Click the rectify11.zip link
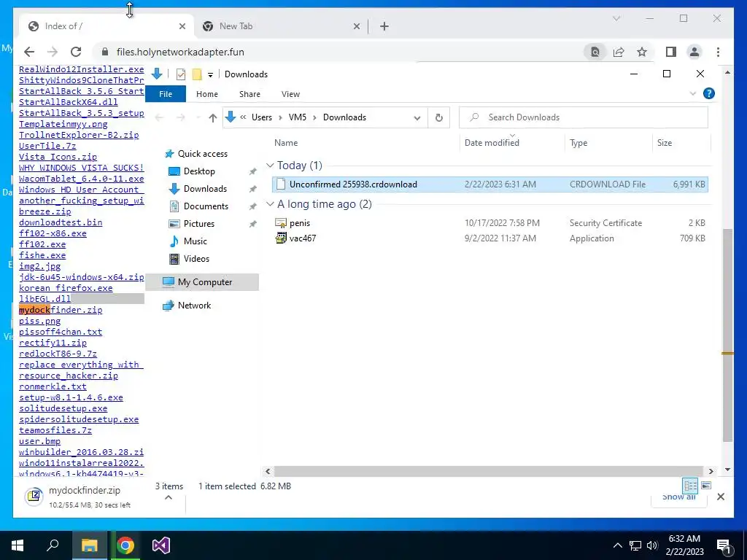Screen dimensions: 747x560 coord(53,343)
